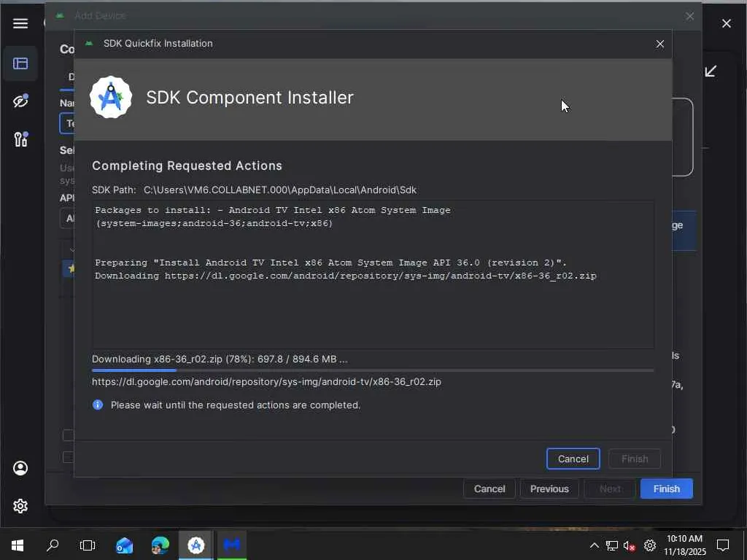Screen dimensions: 747x560
Task: Click the download progress bar
Action: 373,370
